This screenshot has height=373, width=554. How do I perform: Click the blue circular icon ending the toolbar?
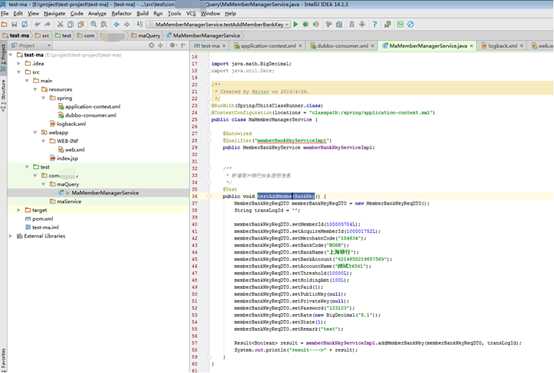(x=410, y=24)
